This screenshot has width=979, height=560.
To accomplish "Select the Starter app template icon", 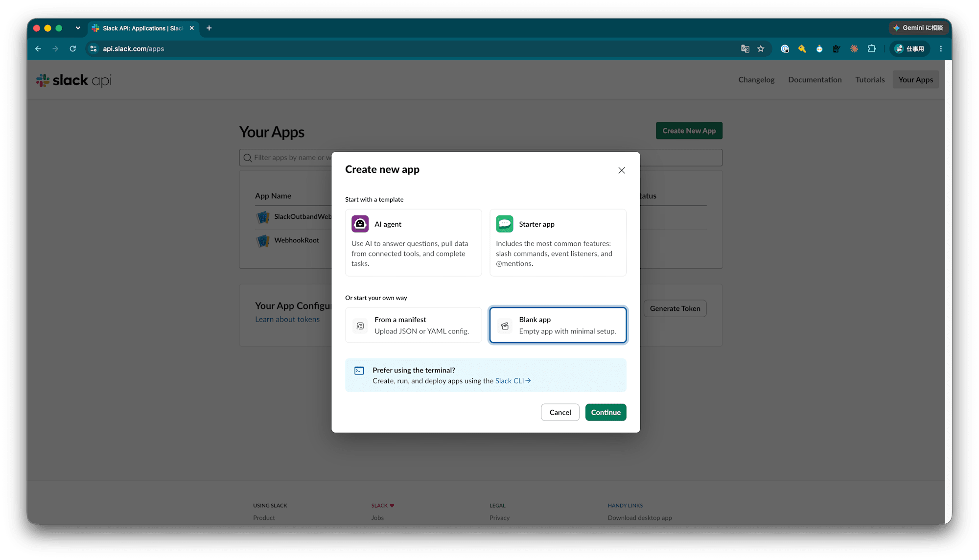I will click(x=505, y=224).
